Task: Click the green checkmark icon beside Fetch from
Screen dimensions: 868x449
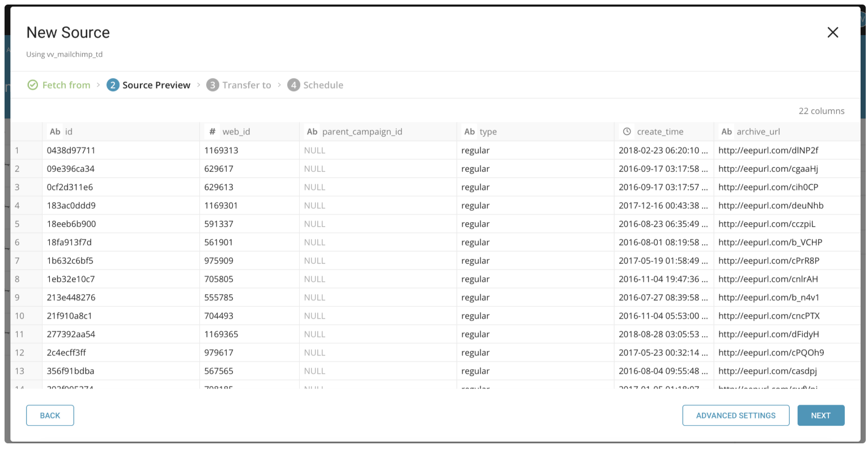Action: [x=33, y=85]
